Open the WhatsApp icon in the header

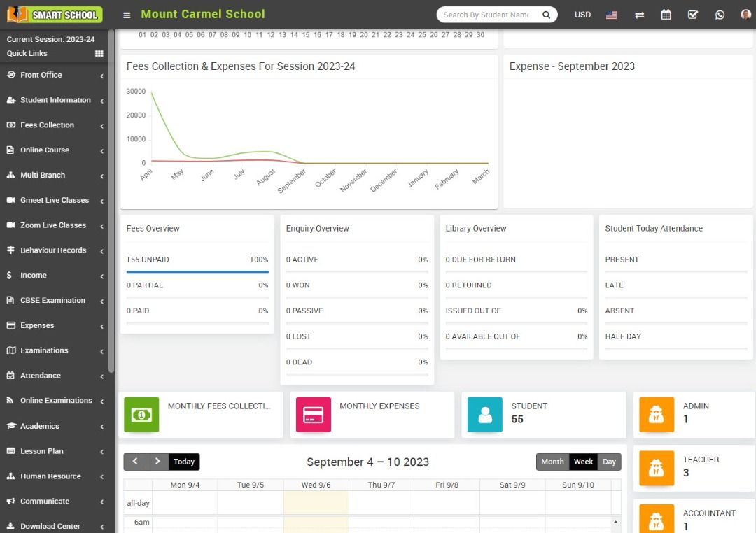pos(720,14)
